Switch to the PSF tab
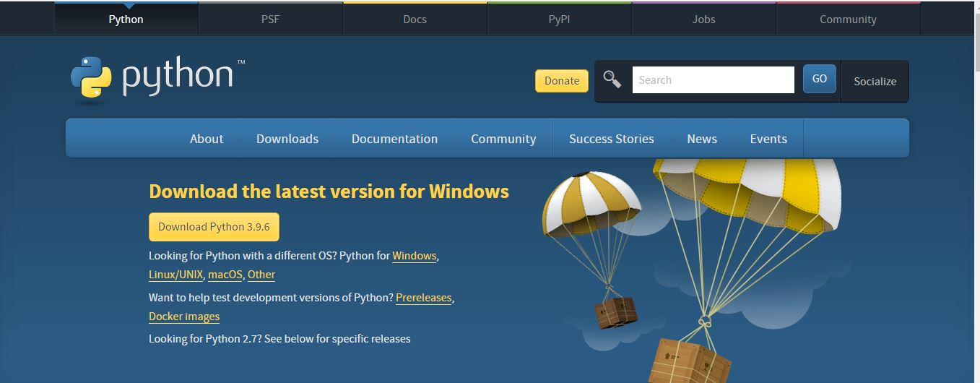 point(270,19)
